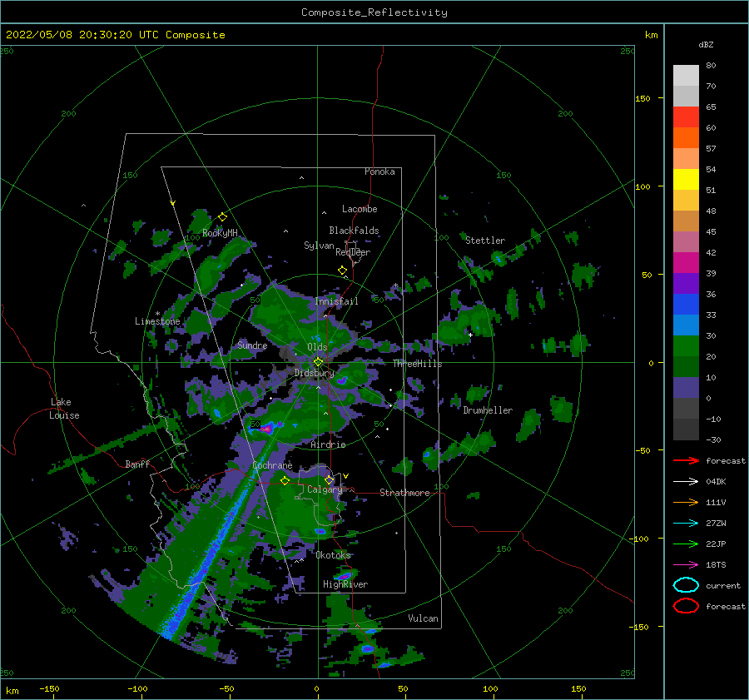This screenshot has width=749, height=700.
Task: Click the magenta 18TS arrow icon
Action: pyautogui.click(x=686, y=565)
